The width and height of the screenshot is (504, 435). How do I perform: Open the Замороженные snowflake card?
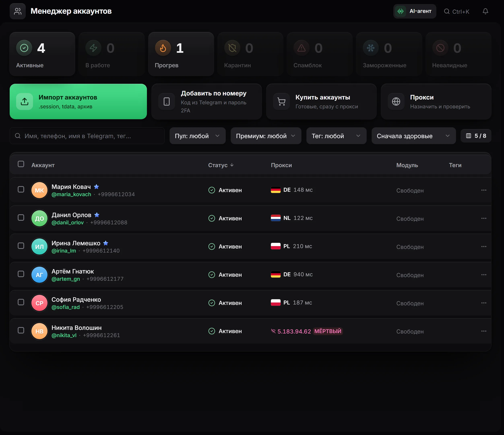tap(389, 54)
